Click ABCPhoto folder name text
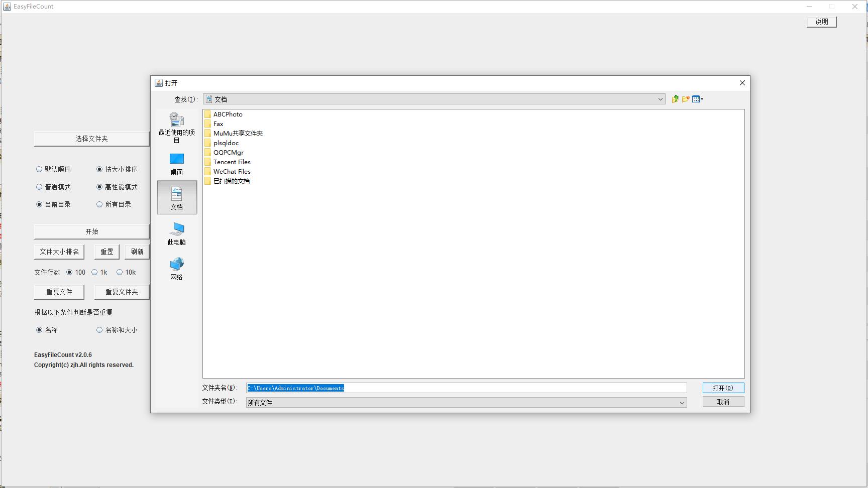Viewport: 868px width, 488px height. (228, 114)
